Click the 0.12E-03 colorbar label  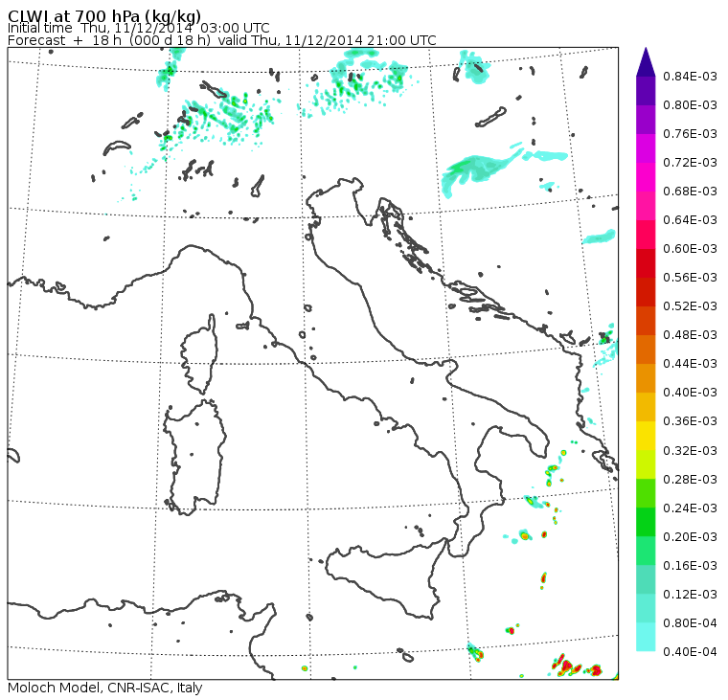(690, 594)
